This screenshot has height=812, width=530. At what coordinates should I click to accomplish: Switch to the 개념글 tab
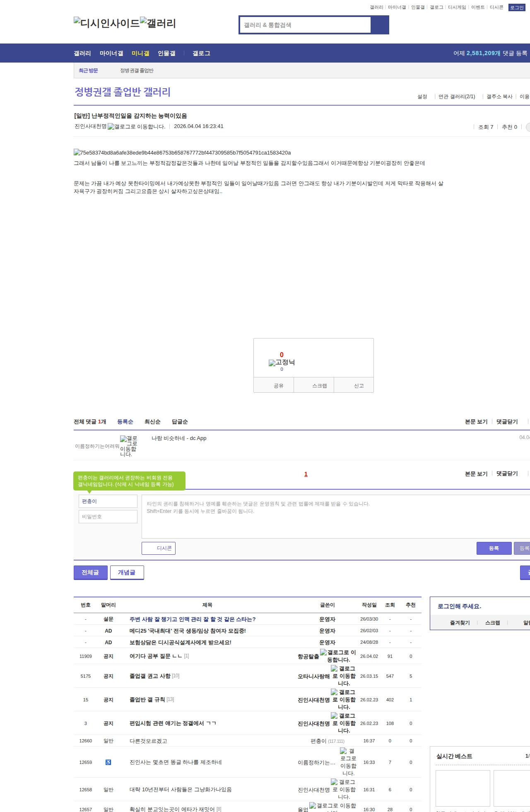click(x=127, y=573)
